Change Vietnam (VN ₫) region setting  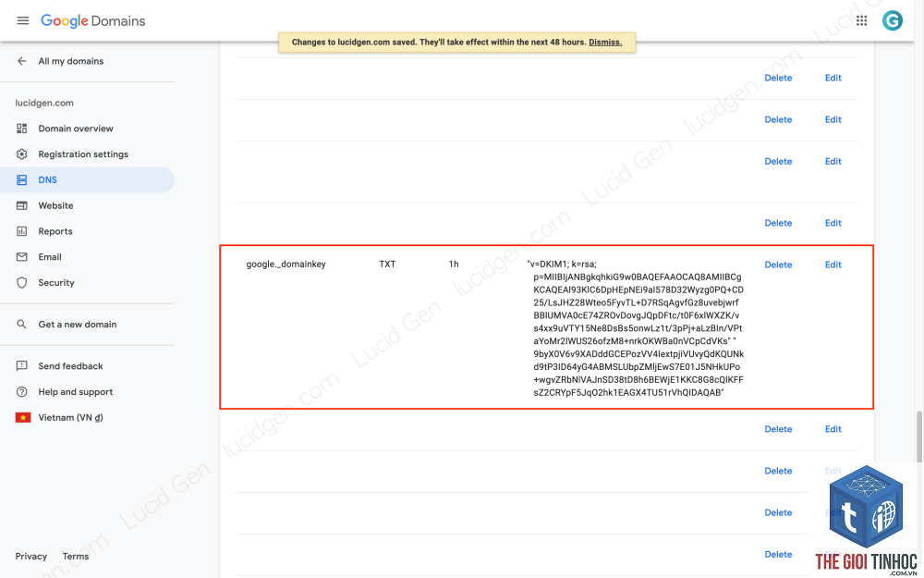(71, 418)
